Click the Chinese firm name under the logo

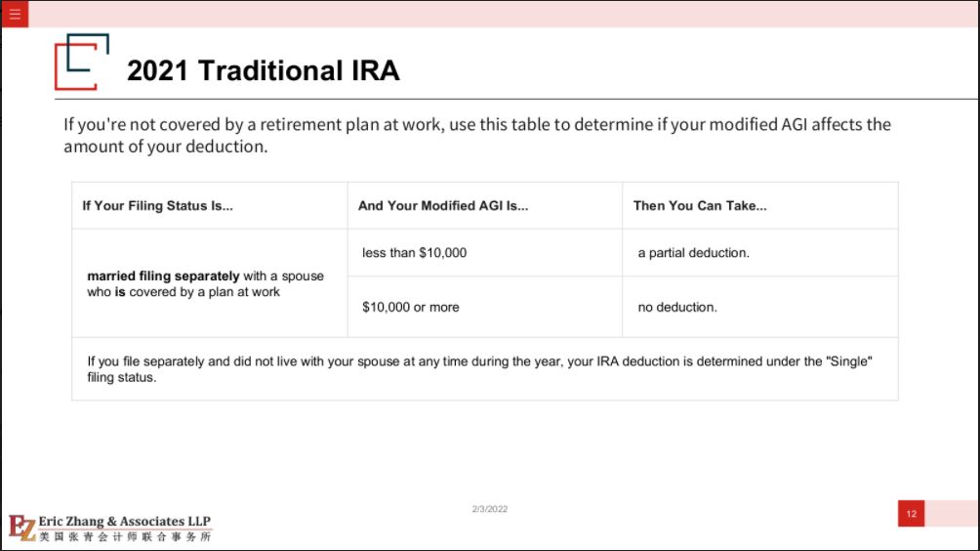click(125, 536)
